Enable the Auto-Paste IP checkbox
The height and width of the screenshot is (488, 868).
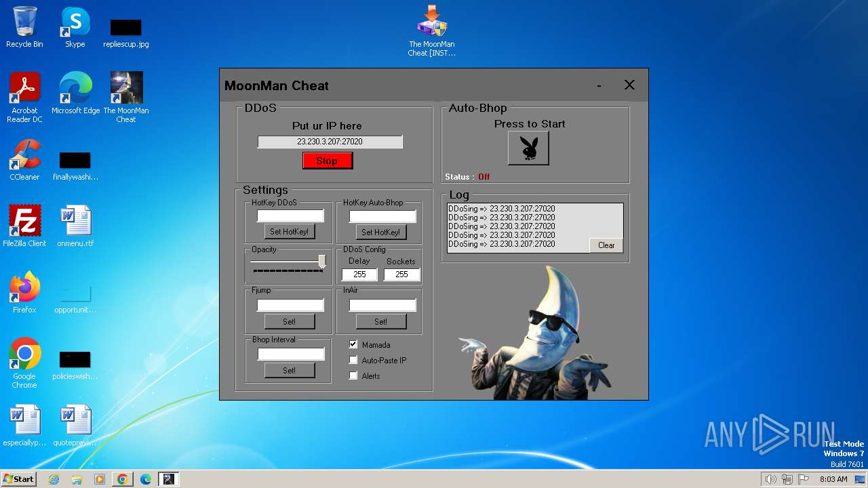click(353, 360)
